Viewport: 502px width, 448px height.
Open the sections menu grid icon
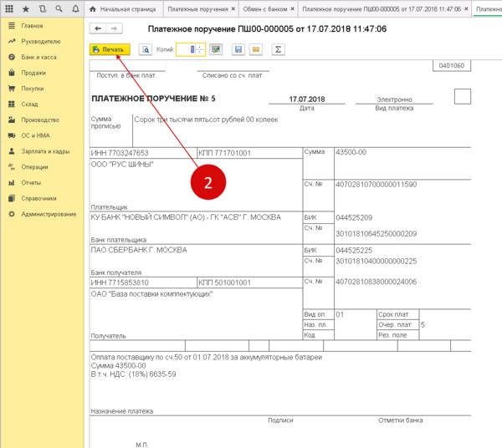coord(9,9)
